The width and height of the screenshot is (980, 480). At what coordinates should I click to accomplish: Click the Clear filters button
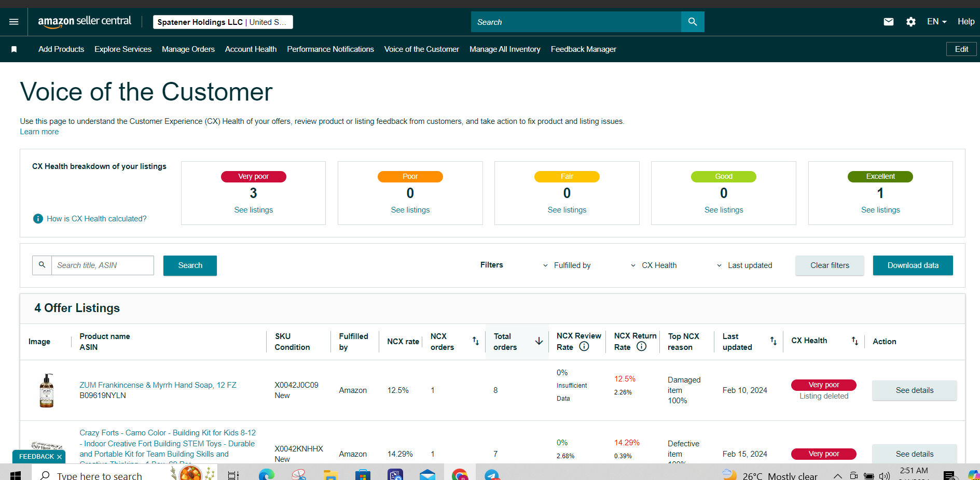click(x=830, y=265)
